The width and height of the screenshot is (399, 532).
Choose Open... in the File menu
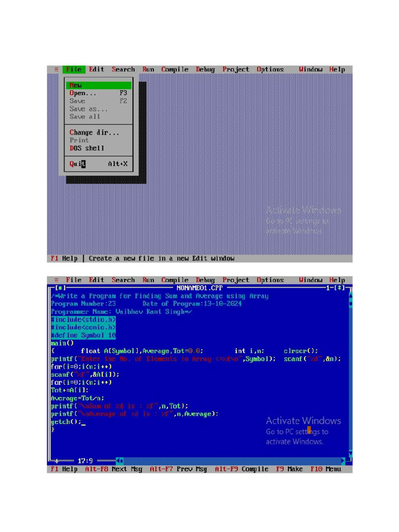[x=99, y=93]
